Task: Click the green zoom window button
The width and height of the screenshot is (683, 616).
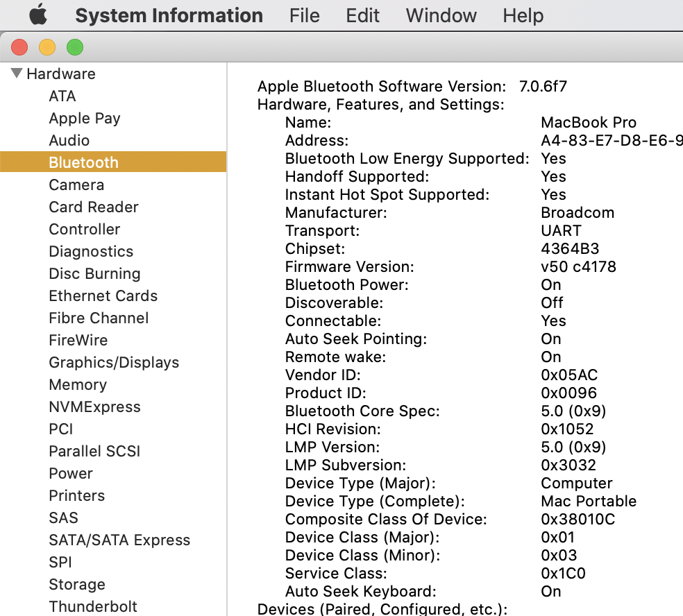Action: click(x=74, y=47)
